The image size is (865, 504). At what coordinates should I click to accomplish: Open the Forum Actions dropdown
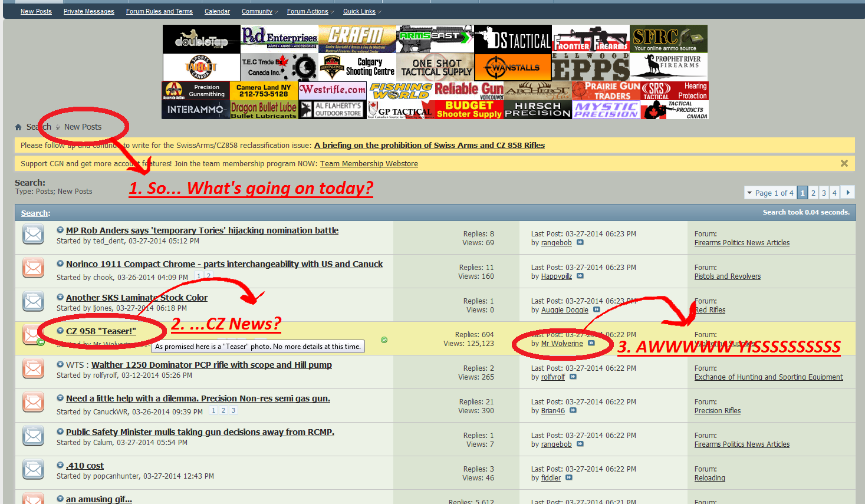[308, 11]
